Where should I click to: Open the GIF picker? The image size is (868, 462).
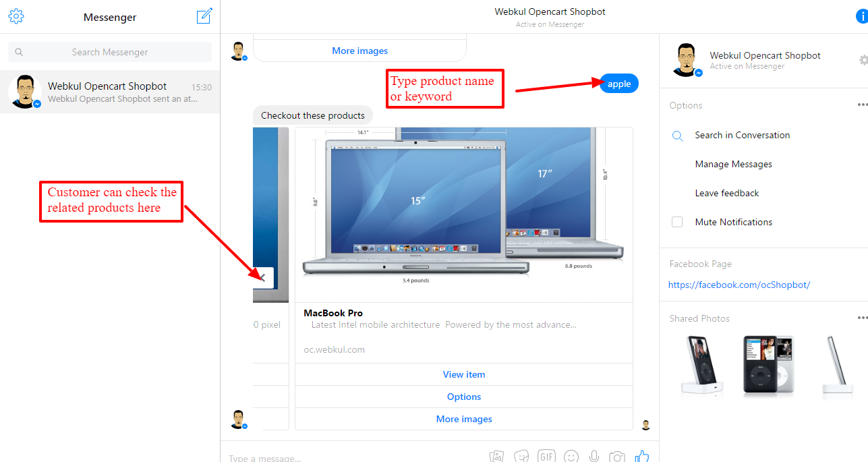546,457
